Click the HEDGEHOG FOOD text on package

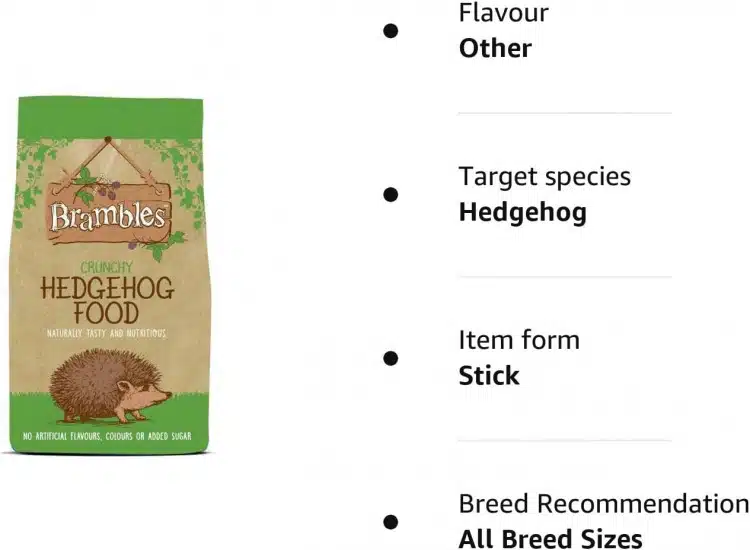point(107,301)
